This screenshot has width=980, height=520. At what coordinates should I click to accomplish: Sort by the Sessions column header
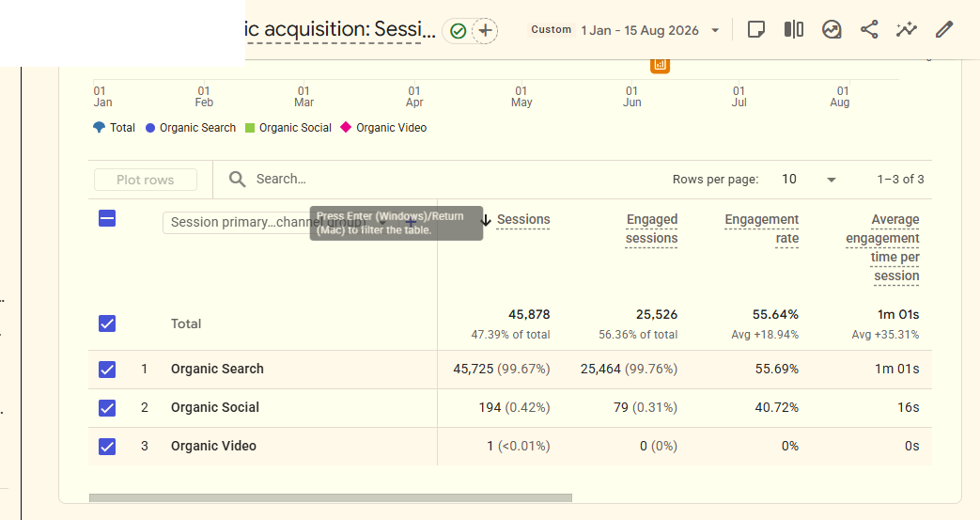click(x=523, y=220)
